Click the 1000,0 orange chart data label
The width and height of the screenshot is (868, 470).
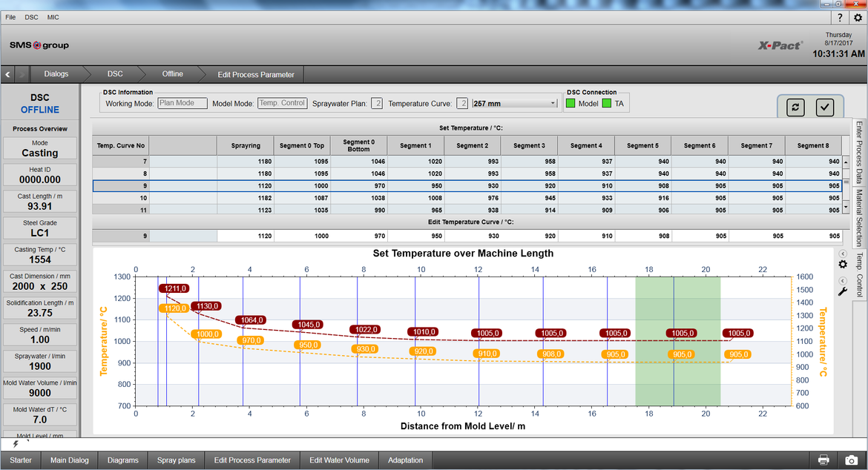pyautogui.click(x=207, y=334)
